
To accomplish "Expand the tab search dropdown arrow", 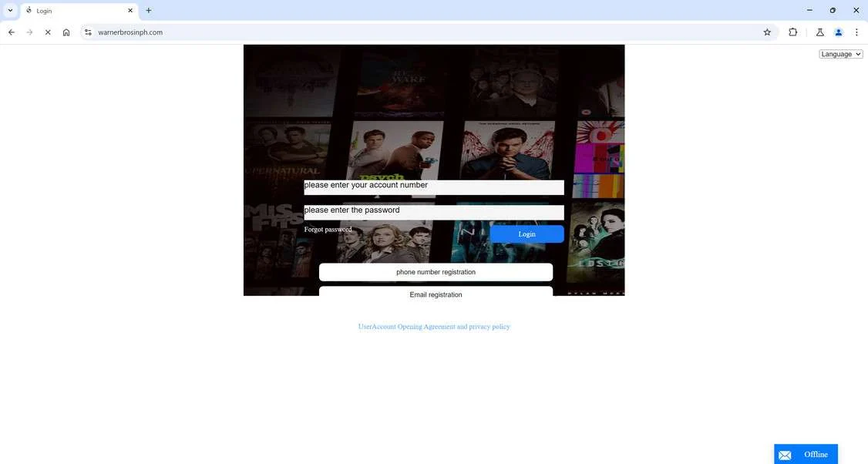I will (x=10, y=11).
